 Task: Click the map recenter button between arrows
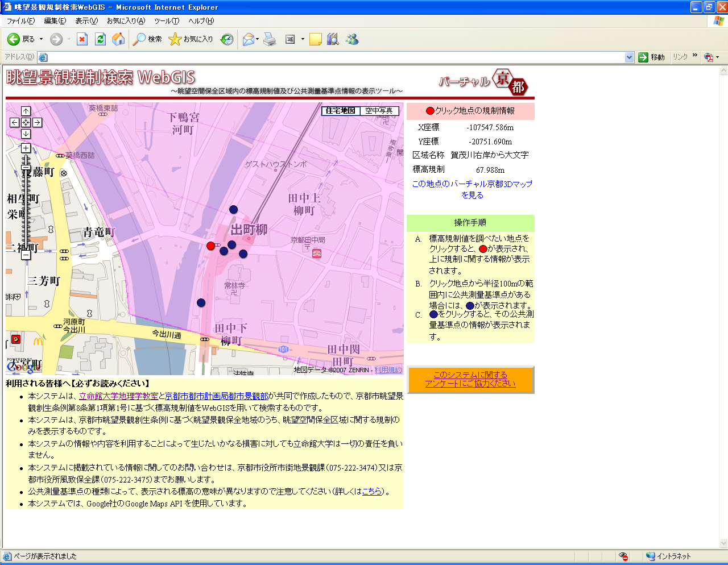click(26, 123)
